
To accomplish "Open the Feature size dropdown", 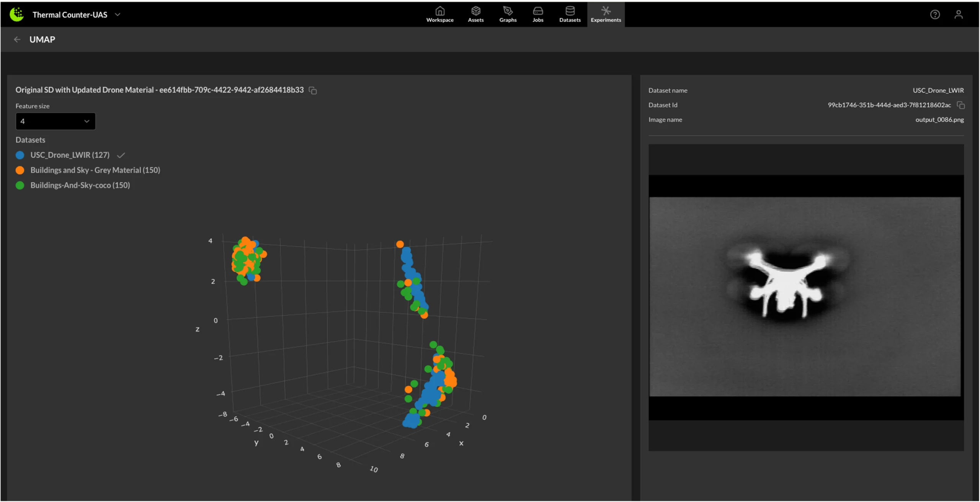I will click(56, 121).
